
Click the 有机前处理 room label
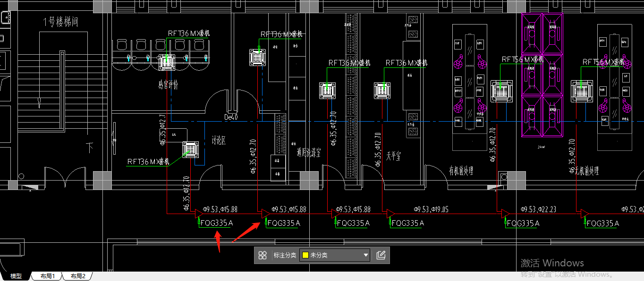pos(461,171)
